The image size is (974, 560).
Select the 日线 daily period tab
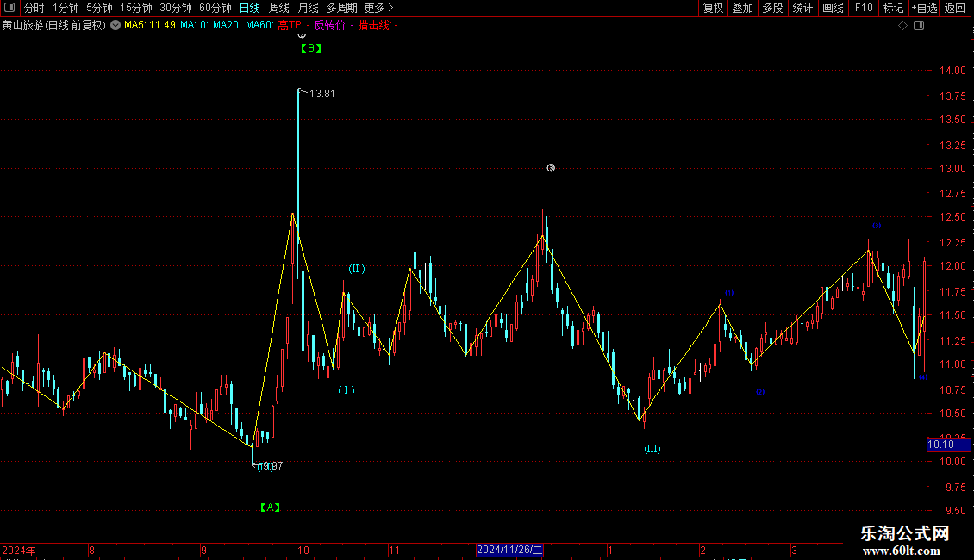(250, 8)
